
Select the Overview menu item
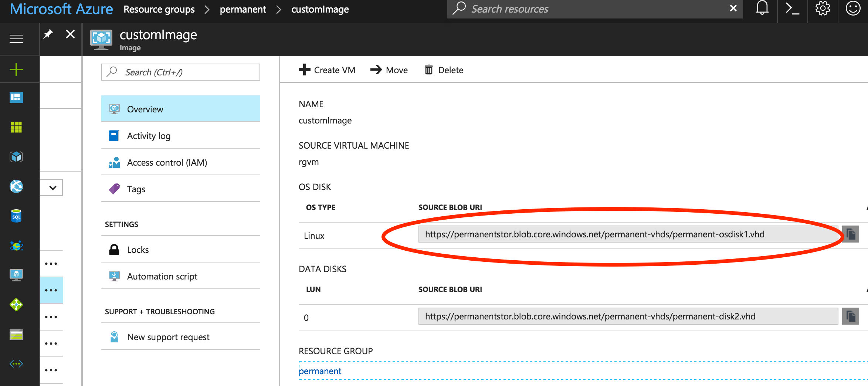tap(181, 109)
